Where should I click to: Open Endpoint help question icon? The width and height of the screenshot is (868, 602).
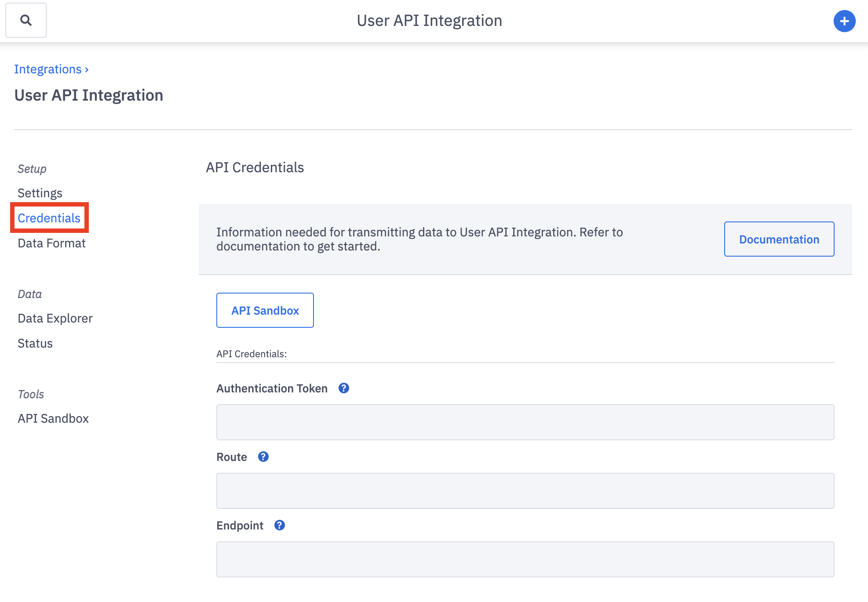coord(280,525)
